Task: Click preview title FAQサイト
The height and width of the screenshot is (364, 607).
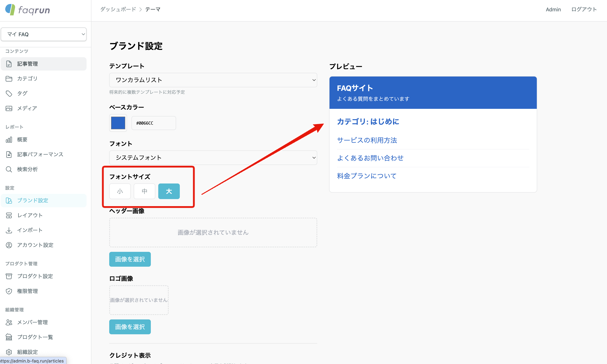Action: (x=355, y=88)
